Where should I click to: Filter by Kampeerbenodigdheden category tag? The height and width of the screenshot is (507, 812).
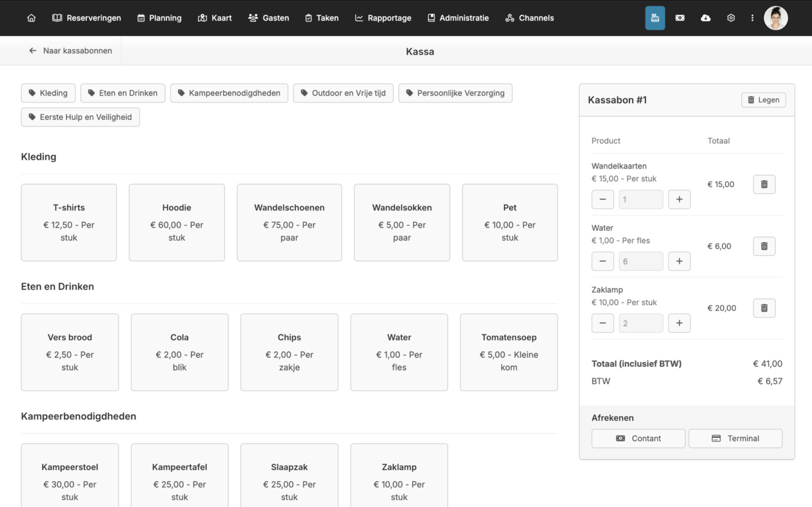[229, 93]
